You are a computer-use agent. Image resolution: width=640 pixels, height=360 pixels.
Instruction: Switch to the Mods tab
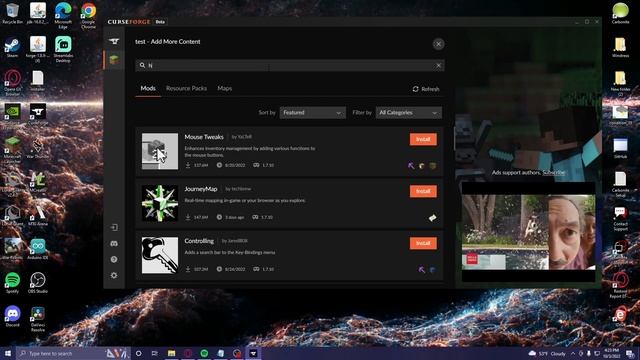tap(148, 88)
